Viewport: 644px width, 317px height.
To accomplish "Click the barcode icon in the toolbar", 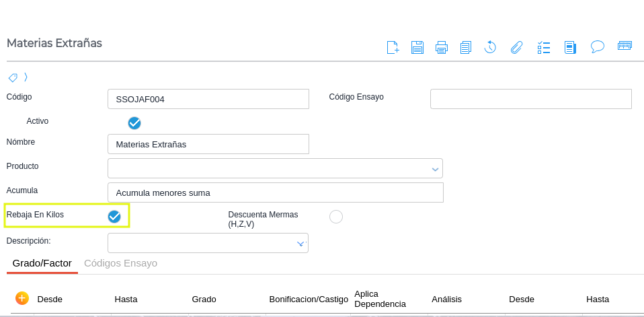I will (x=625, y=46).
